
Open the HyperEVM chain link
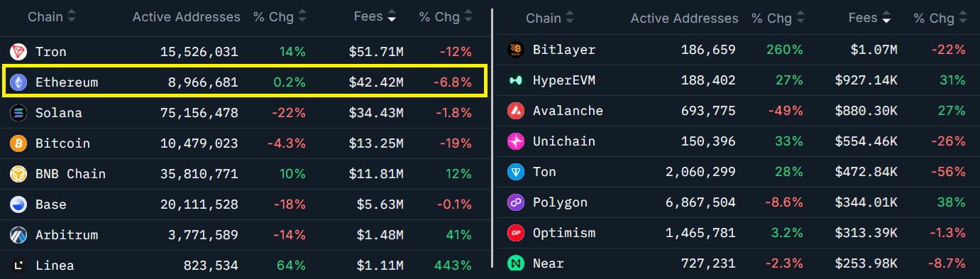[564, 80]
